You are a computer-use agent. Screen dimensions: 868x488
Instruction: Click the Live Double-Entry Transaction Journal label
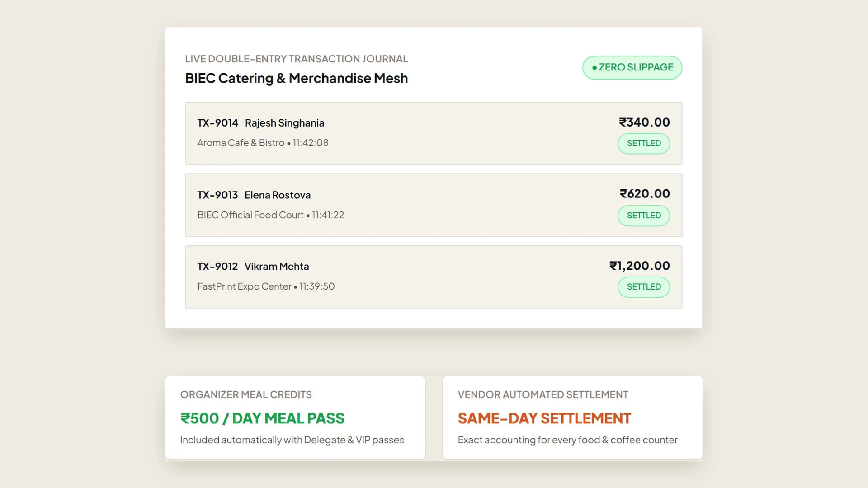[x=297, y=59]
